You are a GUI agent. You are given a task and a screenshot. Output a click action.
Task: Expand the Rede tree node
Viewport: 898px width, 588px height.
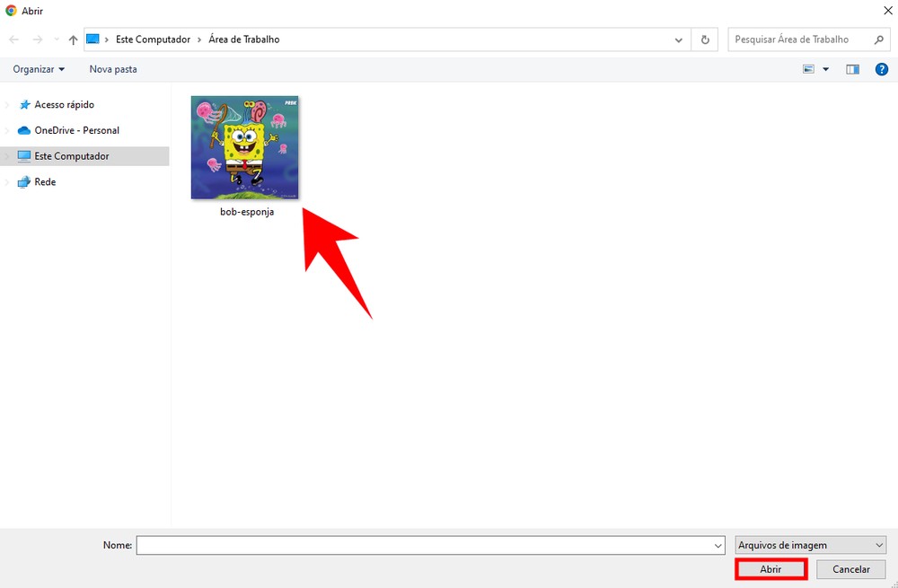(7, 182)
